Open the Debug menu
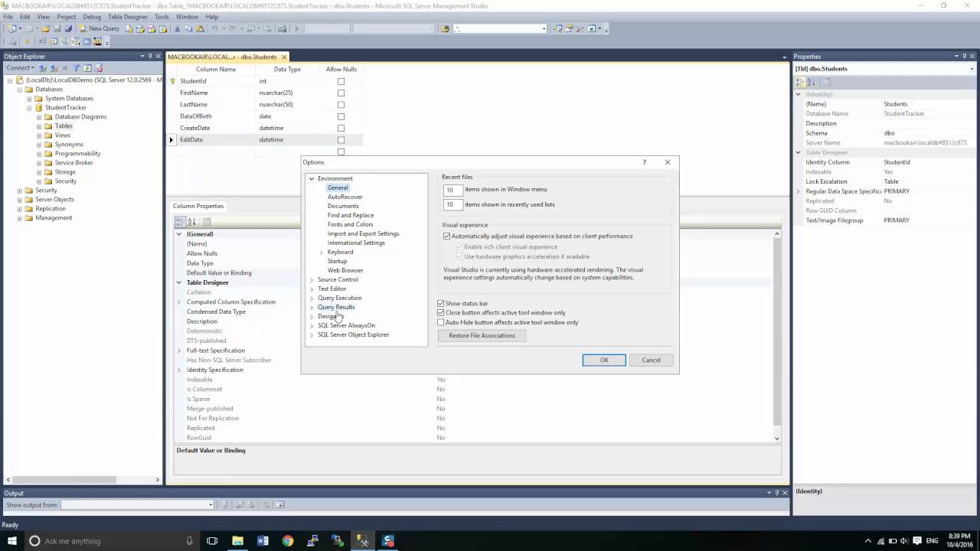980x551 pixels. click(x=92, y=16)
